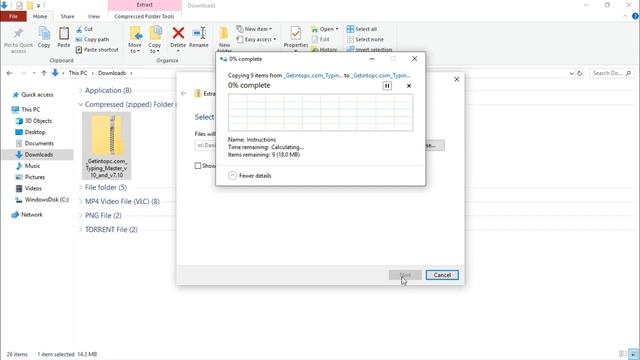The width and height of the screenshot is (640, 360).
Task: Click Downloads in the address bar
Action: pos(112,73)
